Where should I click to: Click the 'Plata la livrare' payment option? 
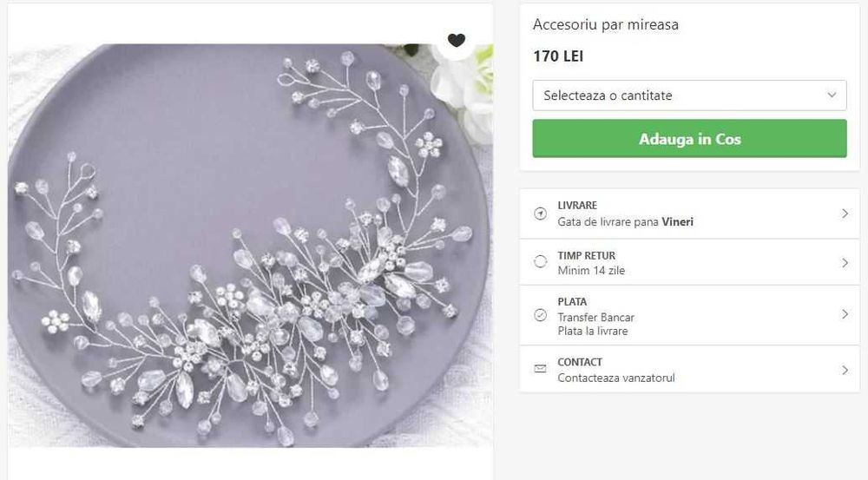[593, 331]
